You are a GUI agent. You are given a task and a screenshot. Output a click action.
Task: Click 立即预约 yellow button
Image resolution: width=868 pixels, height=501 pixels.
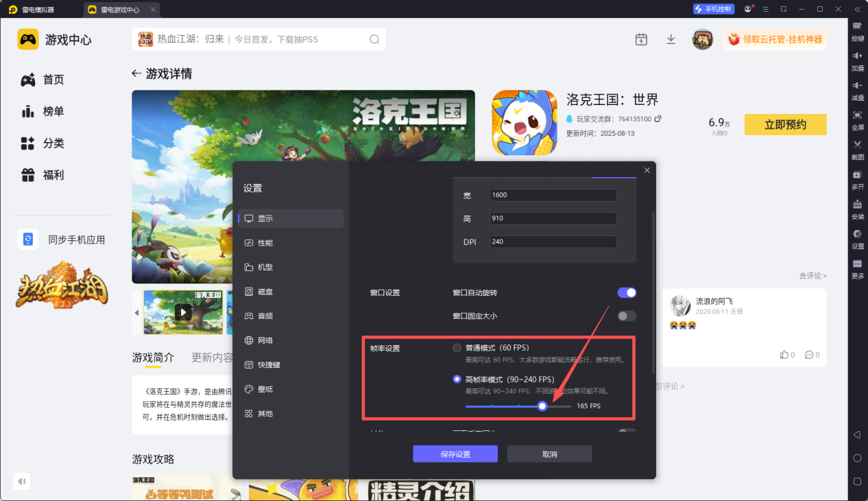(x=785, y=124)
